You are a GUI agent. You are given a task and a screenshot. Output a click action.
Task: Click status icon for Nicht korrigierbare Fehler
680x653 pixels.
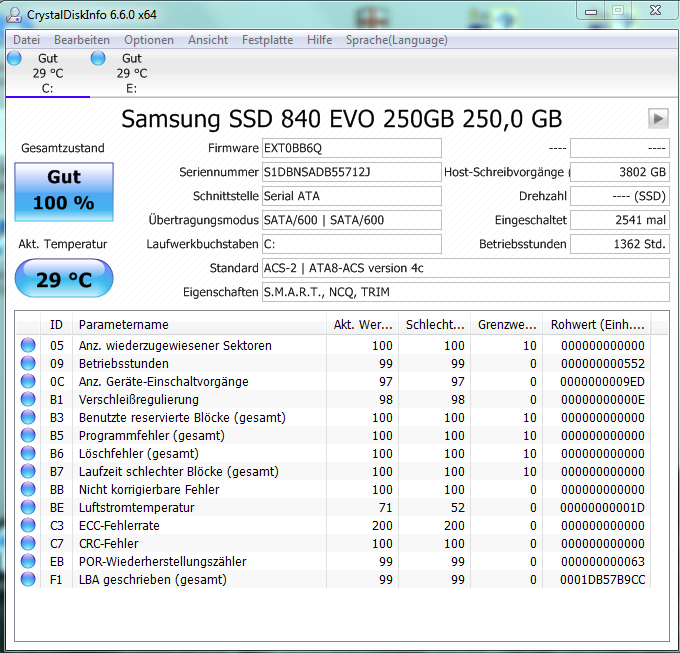28,489
